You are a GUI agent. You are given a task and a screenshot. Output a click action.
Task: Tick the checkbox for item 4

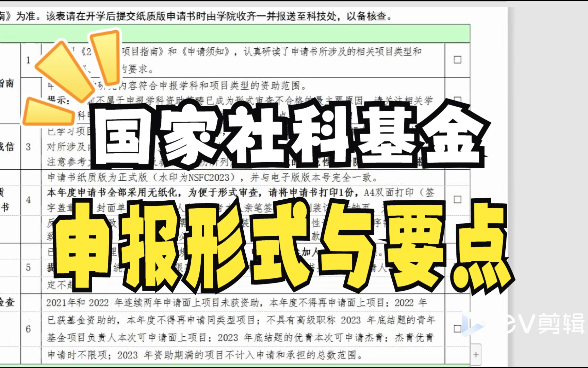(457, 199)
